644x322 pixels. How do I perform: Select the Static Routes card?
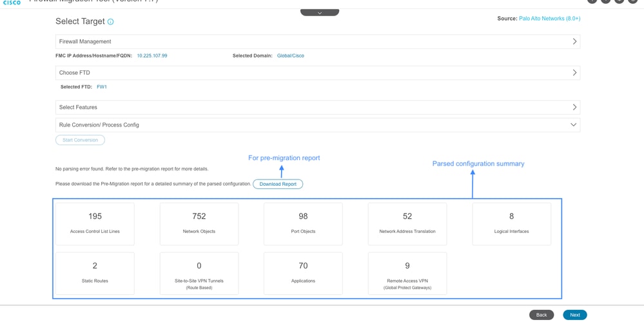[95, 274]
